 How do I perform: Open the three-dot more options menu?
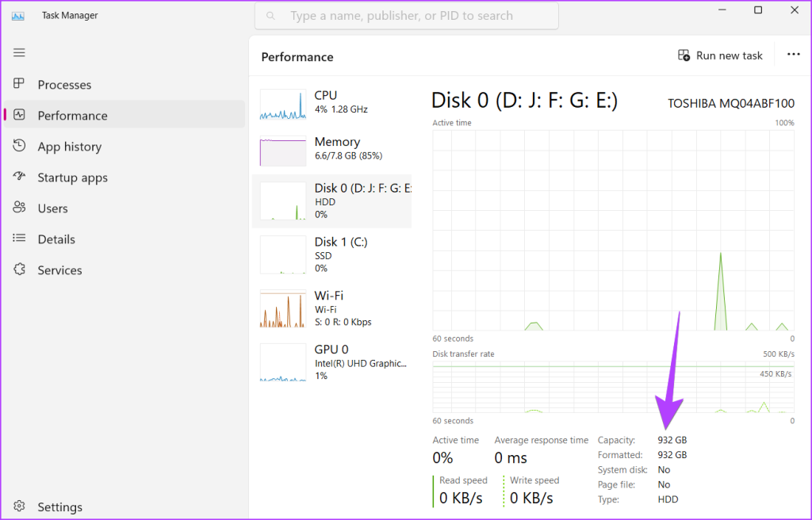793,55
